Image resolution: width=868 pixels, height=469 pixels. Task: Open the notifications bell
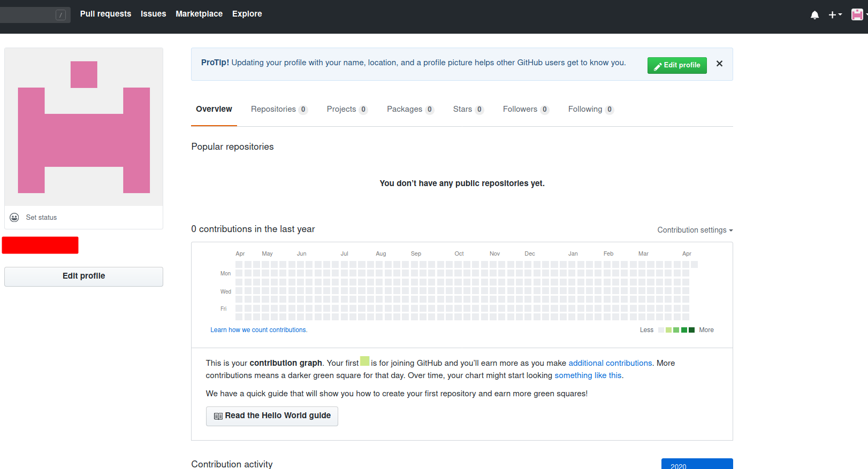[814, 15]
